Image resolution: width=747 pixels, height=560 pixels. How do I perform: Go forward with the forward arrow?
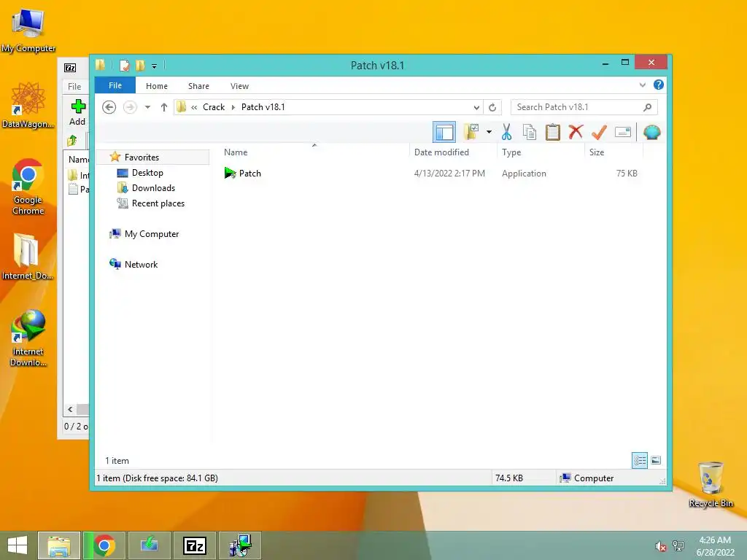(x=130, y=107)
